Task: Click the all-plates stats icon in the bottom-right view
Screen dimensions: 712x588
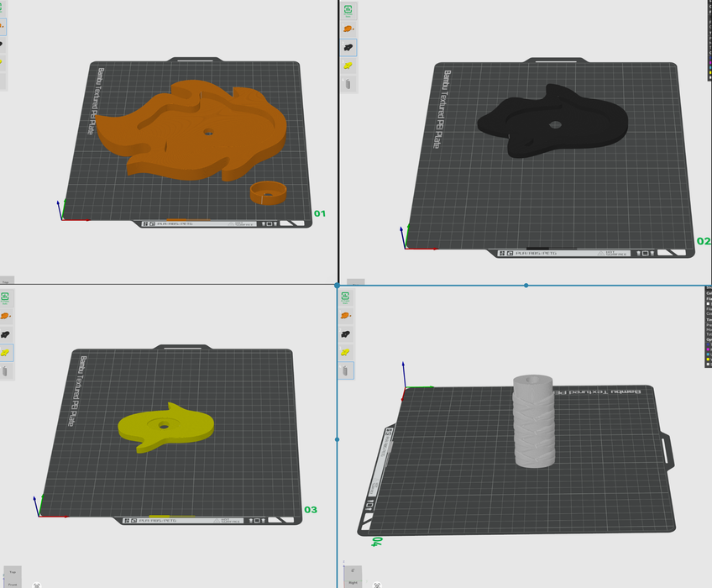Action: (348, 297)
